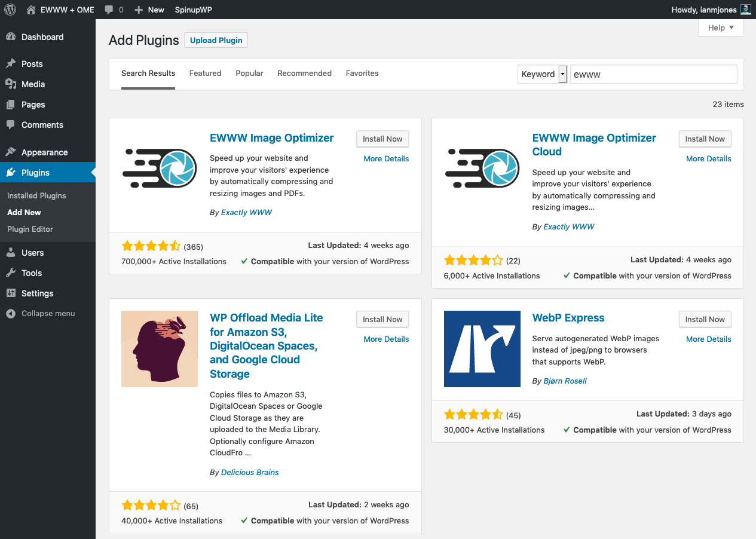Viewport: 756px width, 539px height.
Task: Focus the plugin search field containing ewww
Action: 654,74
